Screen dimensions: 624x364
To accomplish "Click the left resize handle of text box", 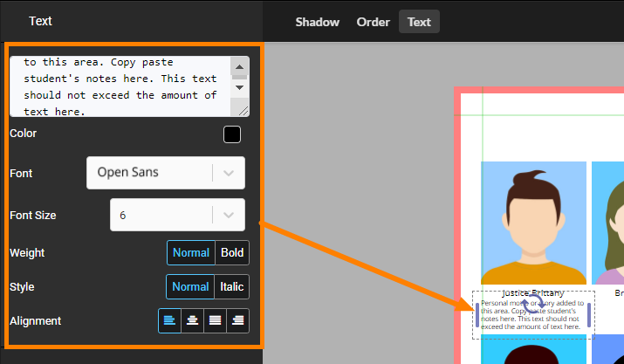I will tap(477, 315).
